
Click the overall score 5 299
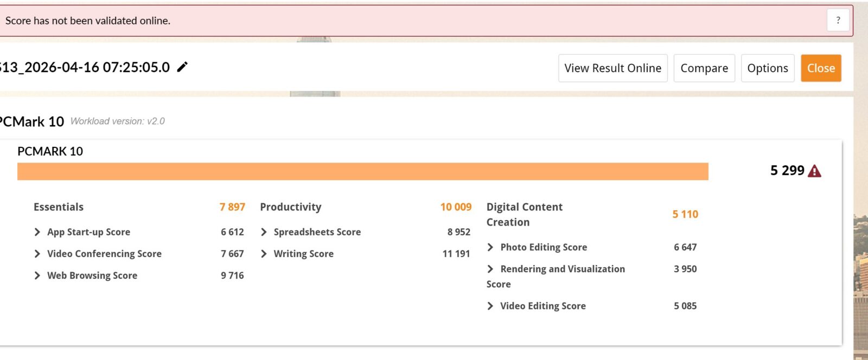(787, 171)
